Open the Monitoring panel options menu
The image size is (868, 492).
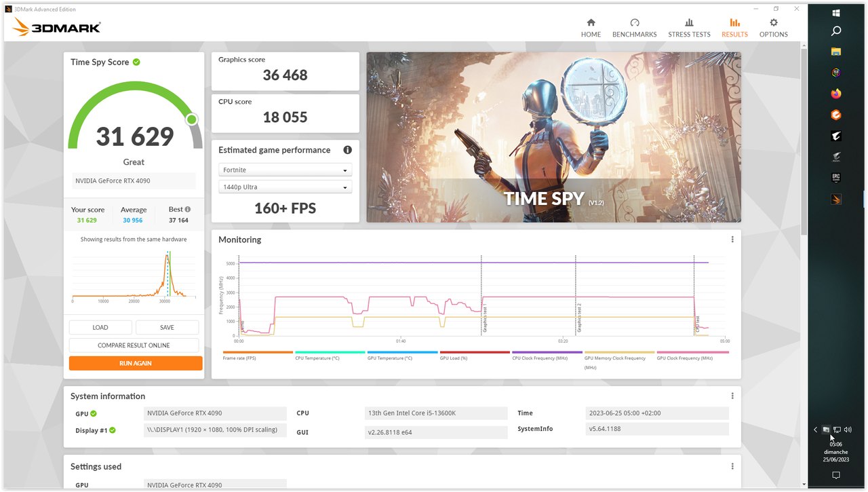click(x=732, y=240)
